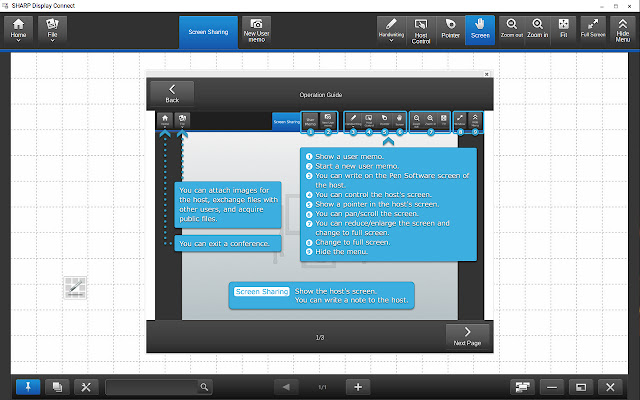This screenshot has height=400, width=640.
Task: Toggle the blue pin button in the bottom toolbar
Action: pos(28,387)
